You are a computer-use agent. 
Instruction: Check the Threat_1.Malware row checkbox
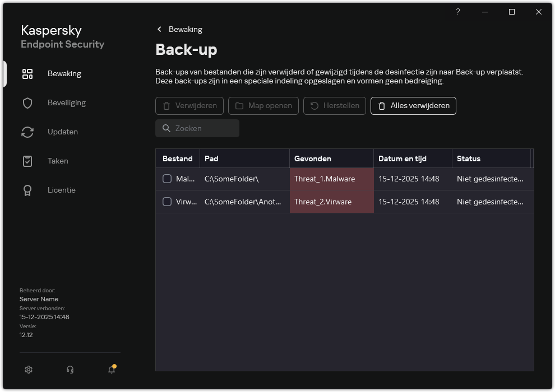click(166, 179)
